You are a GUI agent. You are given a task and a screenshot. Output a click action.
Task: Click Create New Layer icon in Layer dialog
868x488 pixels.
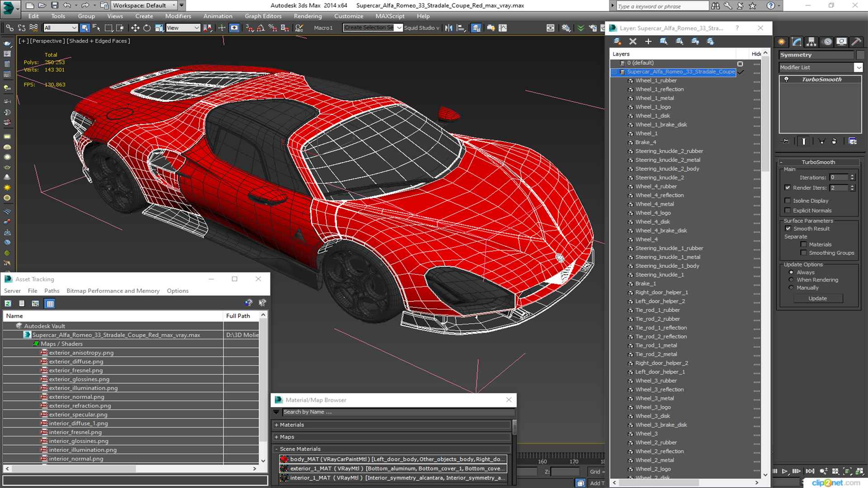point(617,41)
